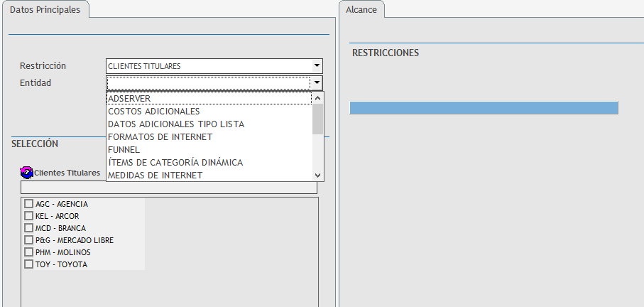Select ÍTEMS DE CATEGORÍA DINÁMICA option

(x=209, y=163)
